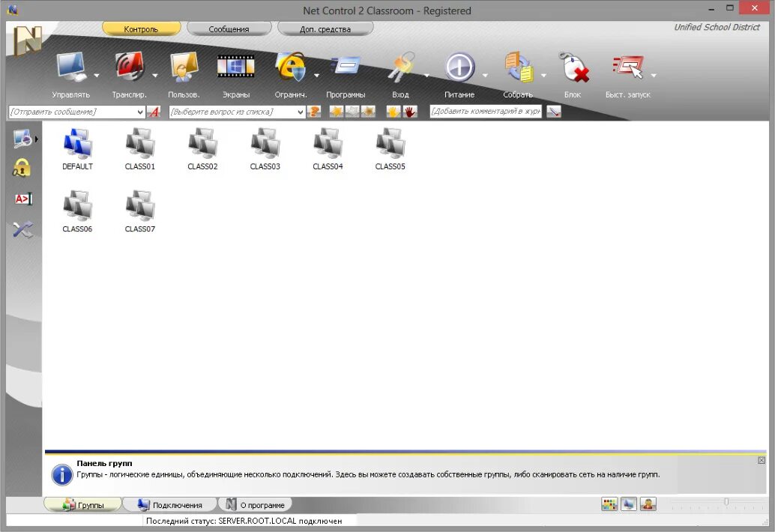Click the sidebar A>I text icon
775x532 pixels.
pyautogui.click(x=23, y=199)
